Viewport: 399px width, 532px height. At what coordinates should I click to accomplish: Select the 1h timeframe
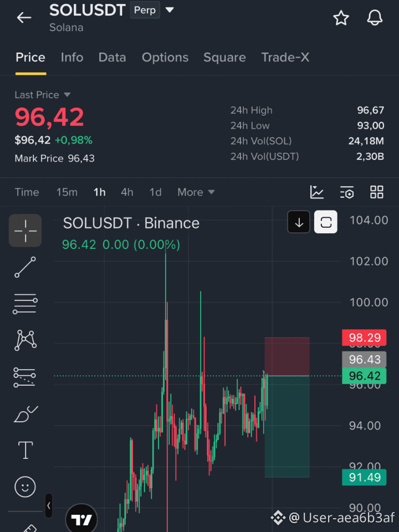pyautogui.click(x=99, y=192)
